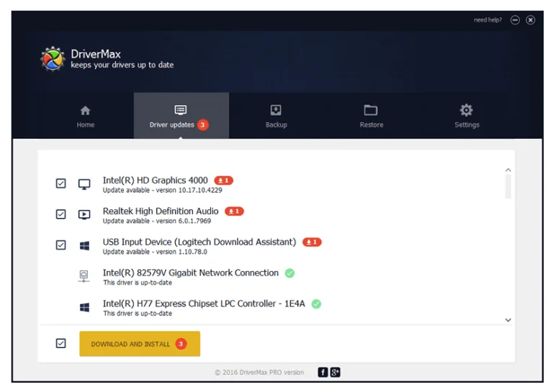The image size is (553, 392).
Task: Click the Settings gear icon
Action: click(467, 110)
